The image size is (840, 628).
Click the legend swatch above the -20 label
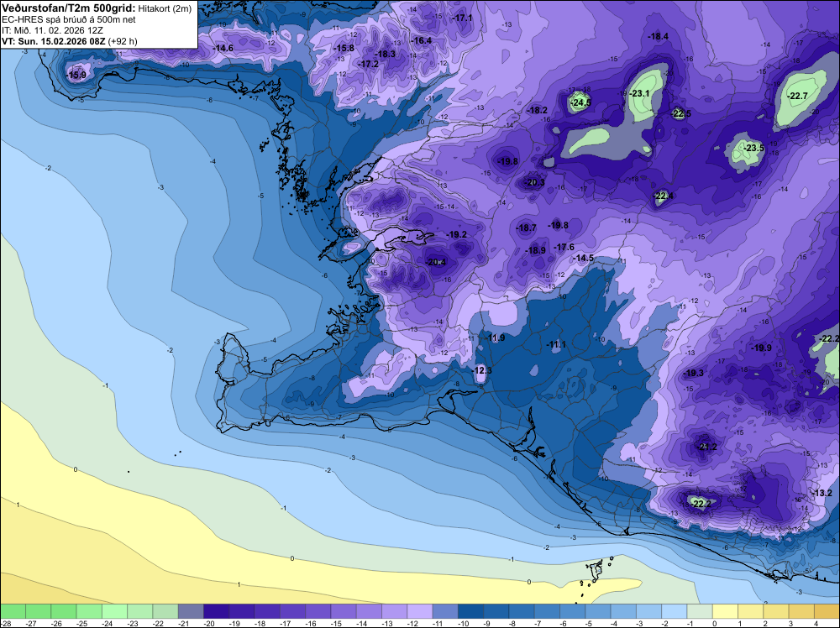coord(217,611)
